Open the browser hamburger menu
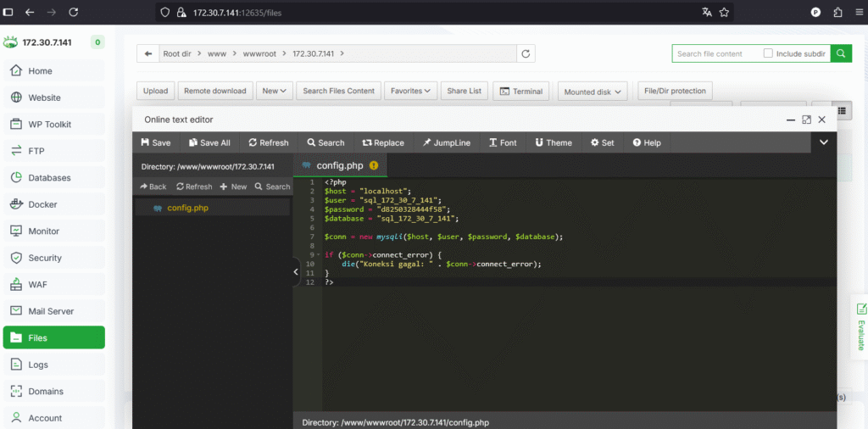This screenshot has height=429, width=868. click(859, 12)
